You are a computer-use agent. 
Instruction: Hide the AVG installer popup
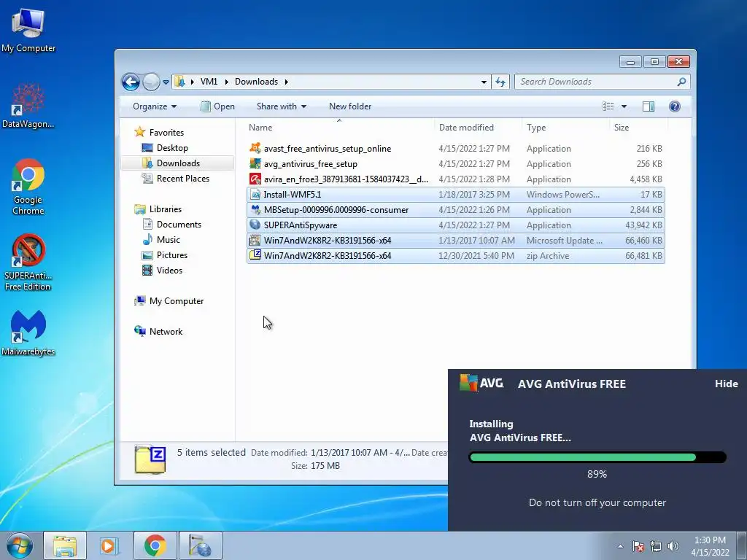(x=726, y=384)
